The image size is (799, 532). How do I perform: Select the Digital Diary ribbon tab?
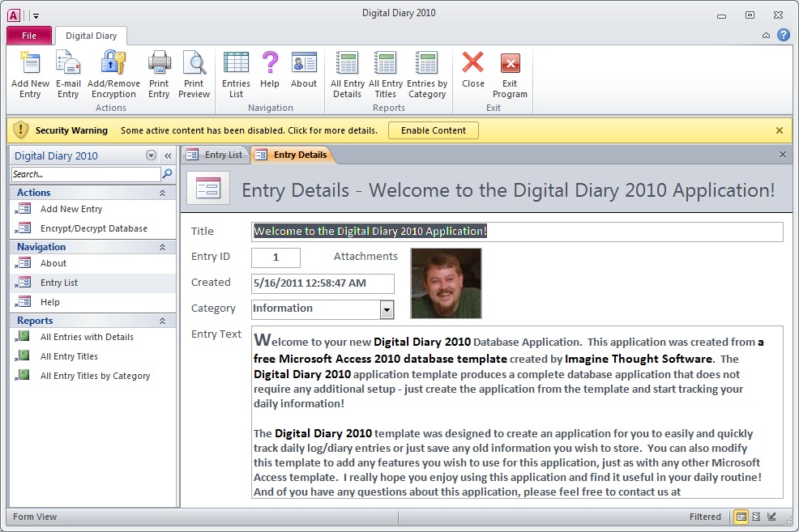coord(92,36)
